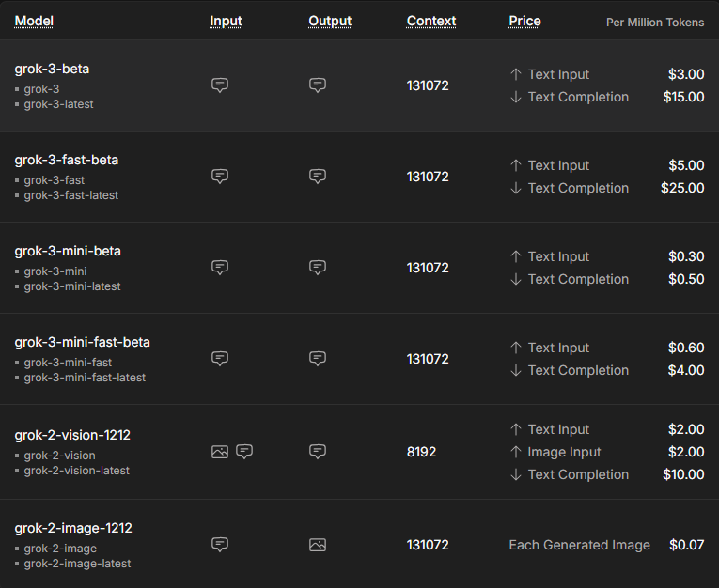Click the up arrow beside Image Input
Image resolution: width=719 pixels, height=588 pixels.
[516, 452]
